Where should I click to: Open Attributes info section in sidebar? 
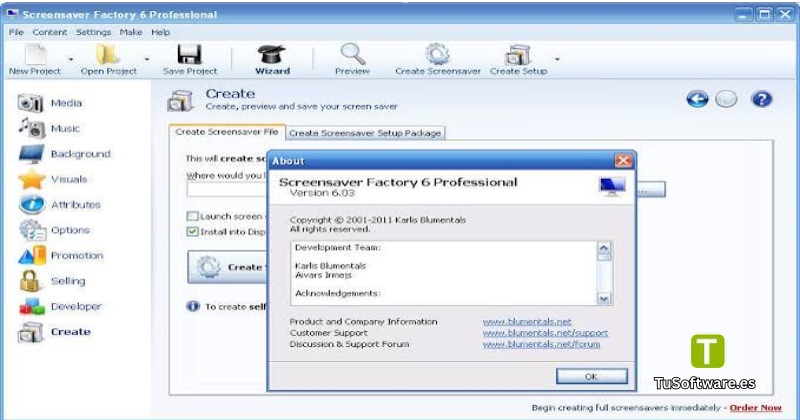(x=60, y=205)
